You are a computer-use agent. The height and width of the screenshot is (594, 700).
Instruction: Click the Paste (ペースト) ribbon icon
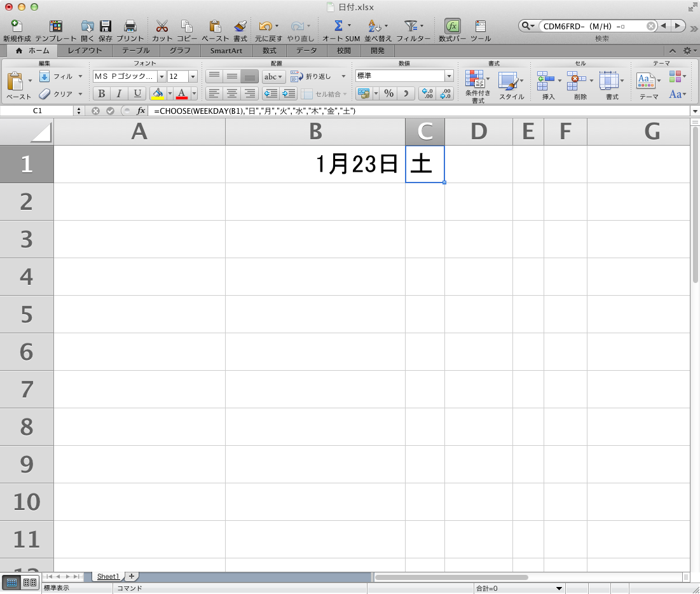point(15,82)
